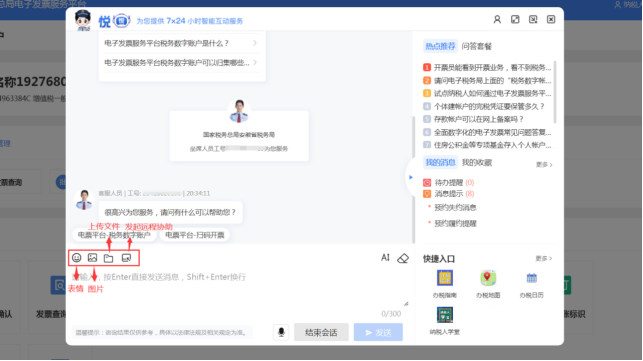
Task: Open hot topic 住房公积金等专项基金存入个人帐户
Action: [487, 145]
